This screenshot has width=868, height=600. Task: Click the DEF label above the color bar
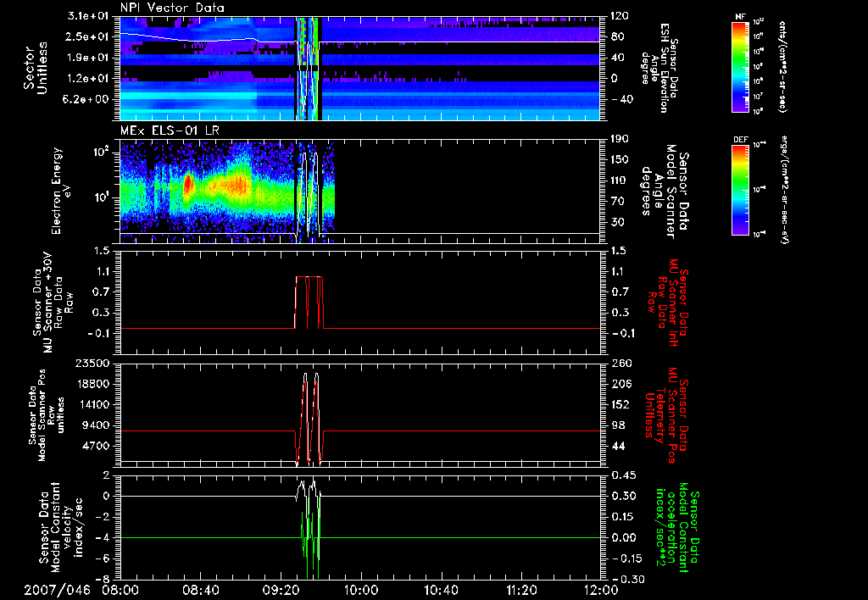[x=740, y=140]
